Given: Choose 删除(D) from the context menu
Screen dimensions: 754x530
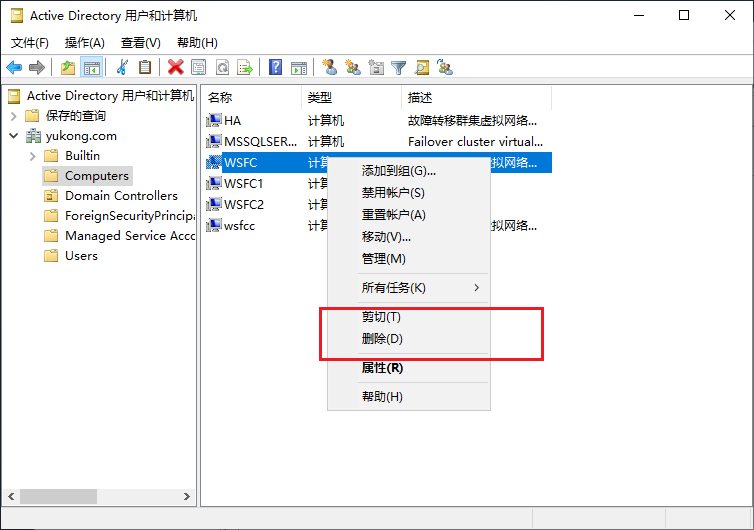Looking at the screenshot, I should tap(382, 339).
